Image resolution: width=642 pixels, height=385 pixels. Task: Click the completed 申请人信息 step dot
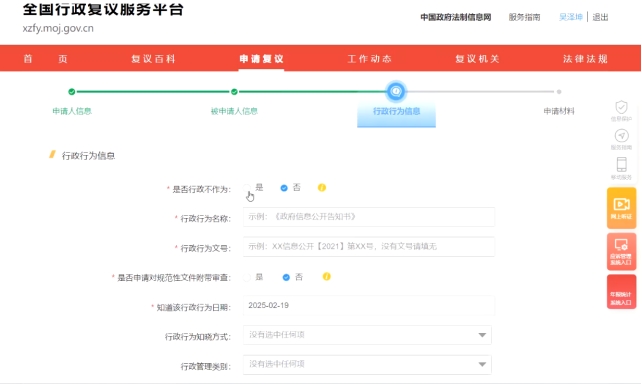(72, 92)
